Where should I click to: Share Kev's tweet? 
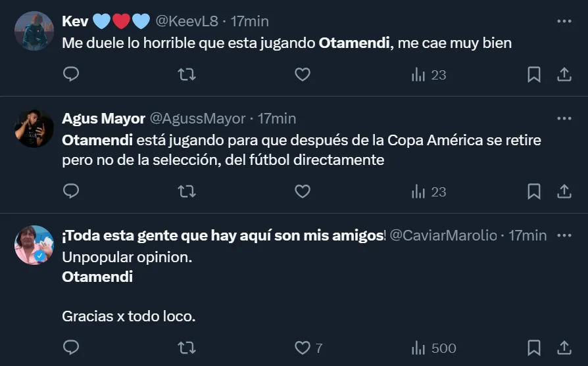[564, 75]
